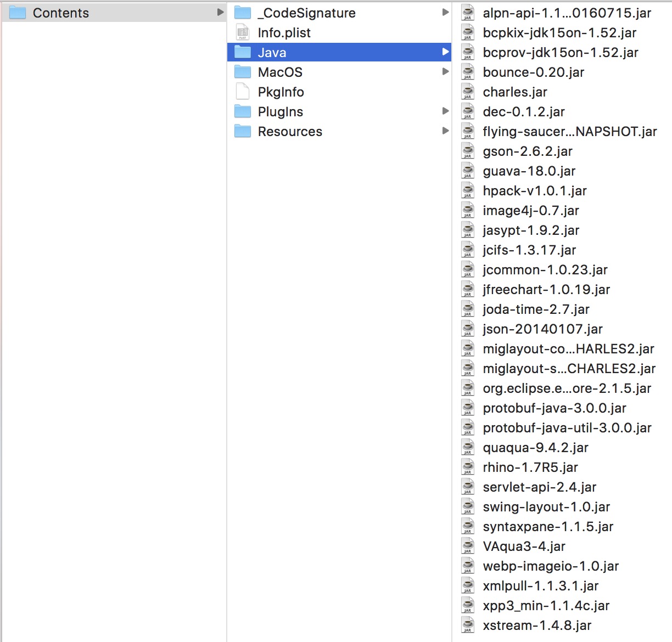Click the JAR icon for guava-18.0.jar
This screenshot has width=672, height=642.
468,171
